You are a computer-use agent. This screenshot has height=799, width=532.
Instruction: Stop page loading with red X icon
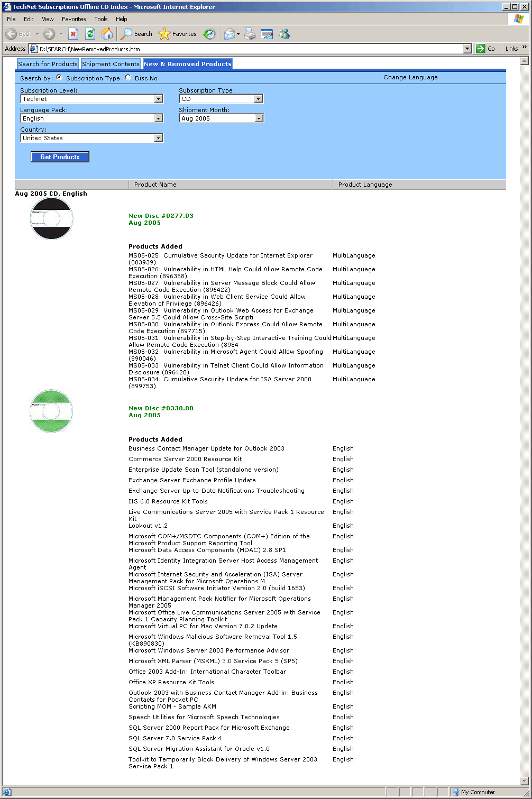point(74,34)
